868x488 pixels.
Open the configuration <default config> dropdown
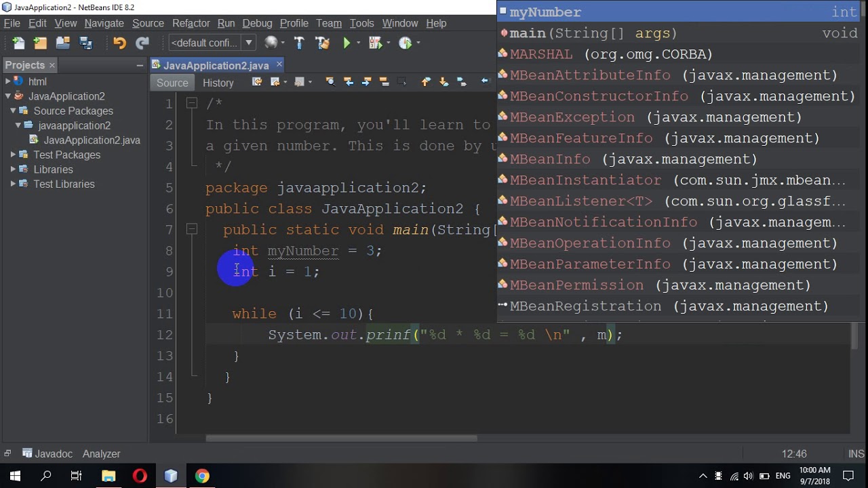(x=212, y=43)
